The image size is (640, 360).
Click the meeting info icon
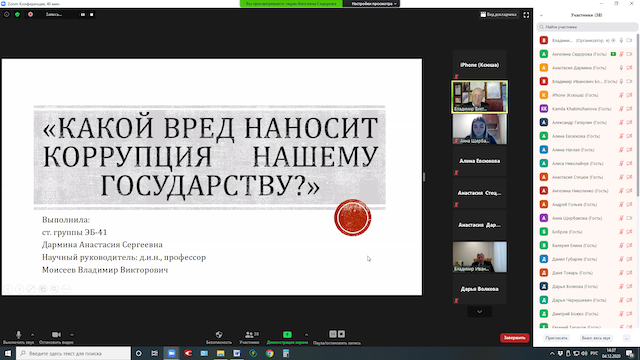pos(7,14)
